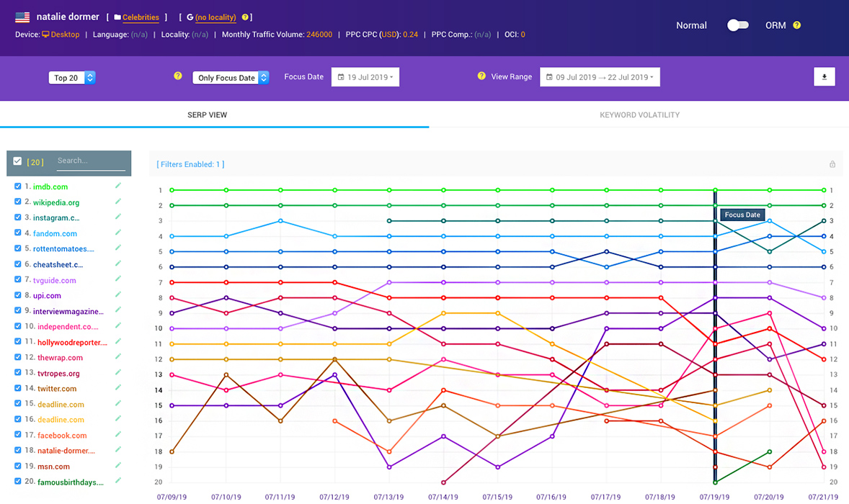Click the lock icon on the chart
The image size is (849, 504).
pyautogui.click(x=832, y=164)
